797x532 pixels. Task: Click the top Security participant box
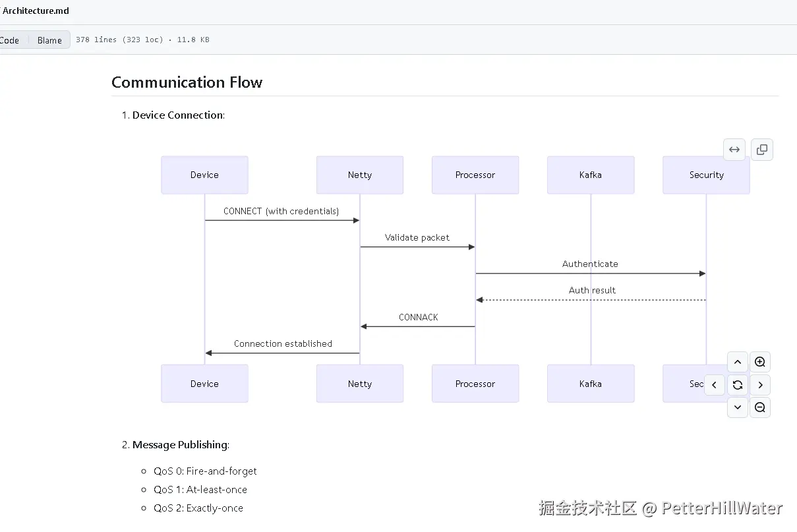point(706,175)
